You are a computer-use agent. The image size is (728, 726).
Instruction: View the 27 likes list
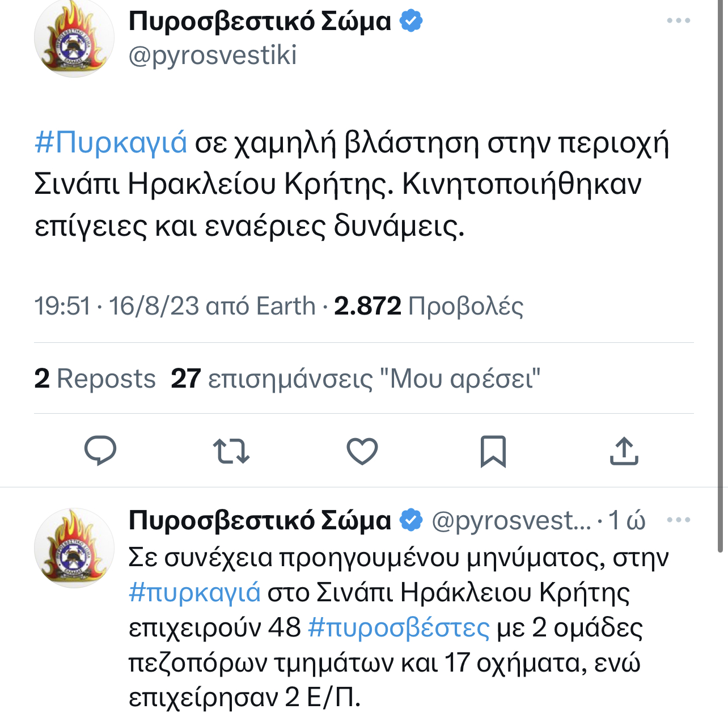355,379
